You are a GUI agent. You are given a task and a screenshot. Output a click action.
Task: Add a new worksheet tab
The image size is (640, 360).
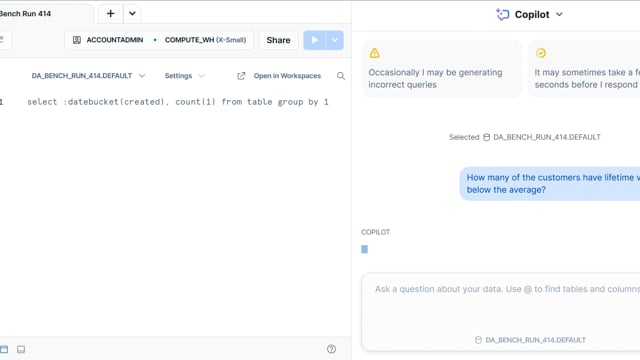click(x=110, y=13)
